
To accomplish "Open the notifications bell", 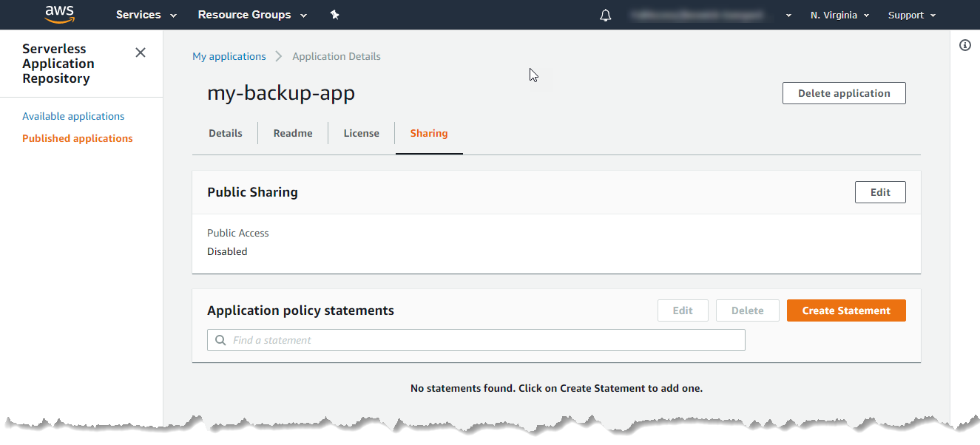I will [606, 15].
